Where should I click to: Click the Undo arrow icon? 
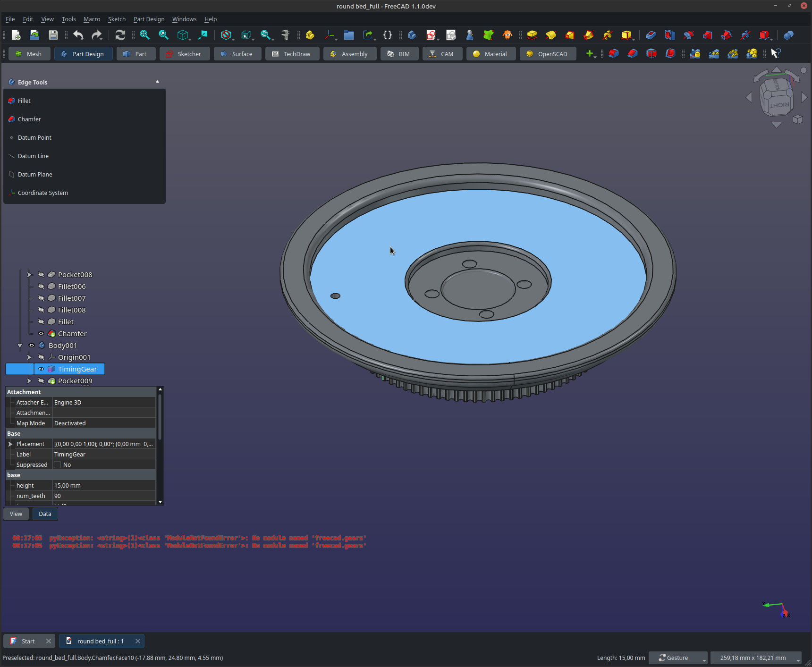tap(78, 35)
